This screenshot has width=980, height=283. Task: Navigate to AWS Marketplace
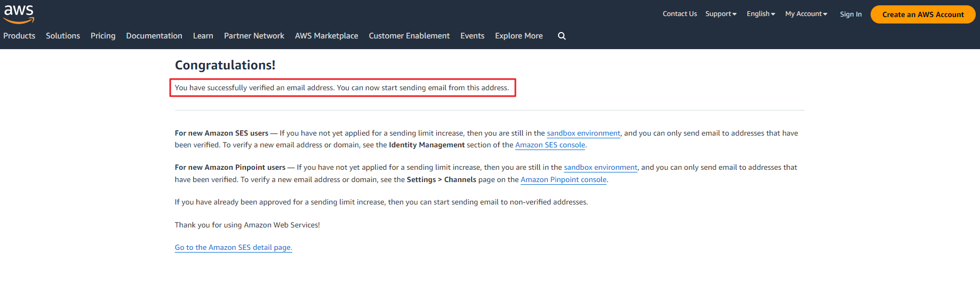click(326, 36)
